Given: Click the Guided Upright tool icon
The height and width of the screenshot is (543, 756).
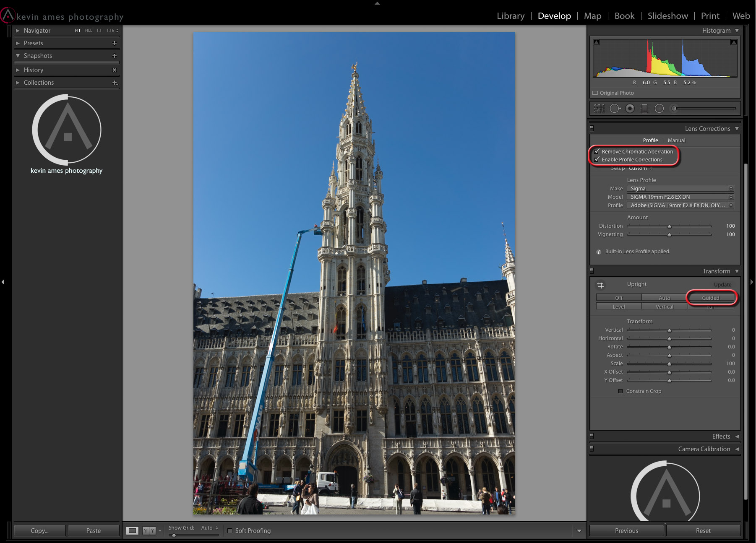Looking at the screenshot, I should click(600, 285).
